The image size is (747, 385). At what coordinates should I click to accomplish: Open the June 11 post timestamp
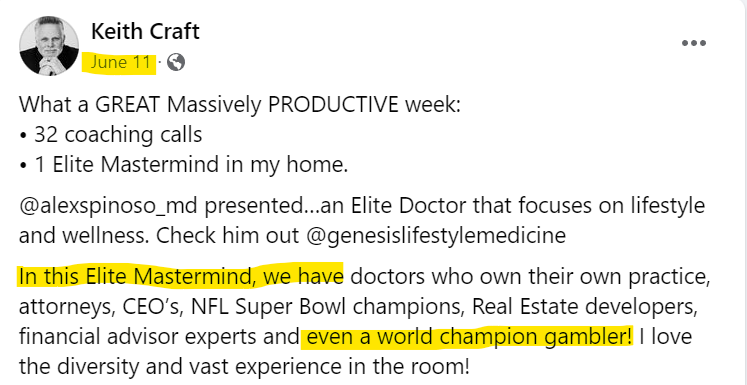point(121,62)
